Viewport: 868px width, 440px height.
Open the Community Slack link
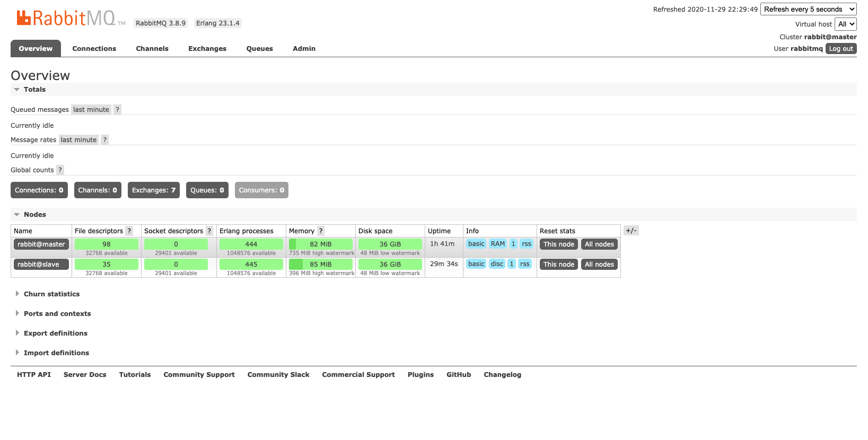point(278,375)
